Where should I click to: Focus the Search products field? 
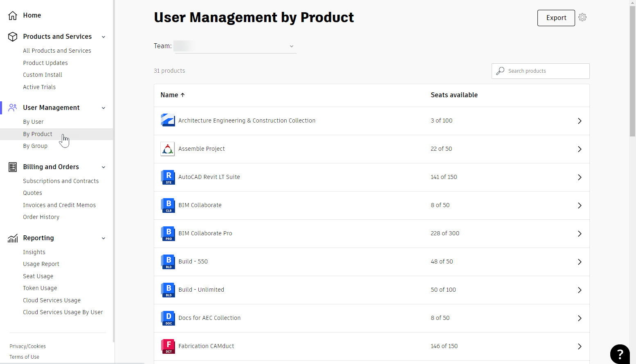pyautogui.click(x=540, y=71)
